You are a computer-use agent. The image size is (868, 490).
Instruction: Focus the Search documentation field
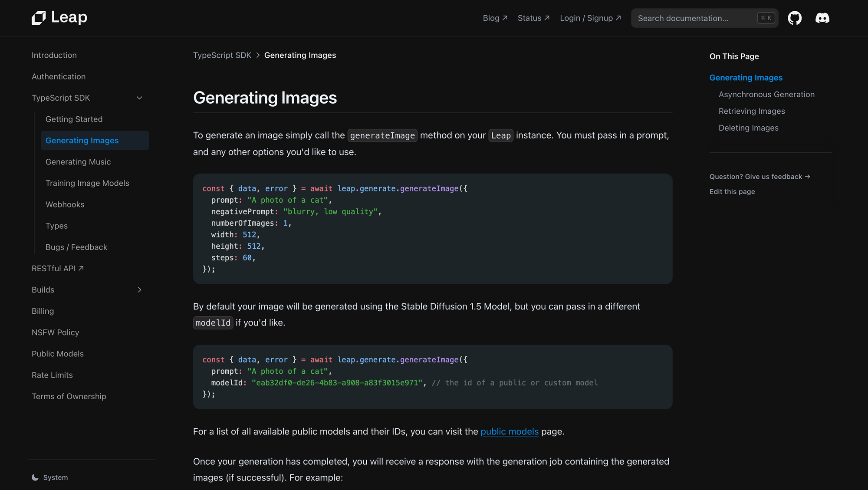(694, 18)
